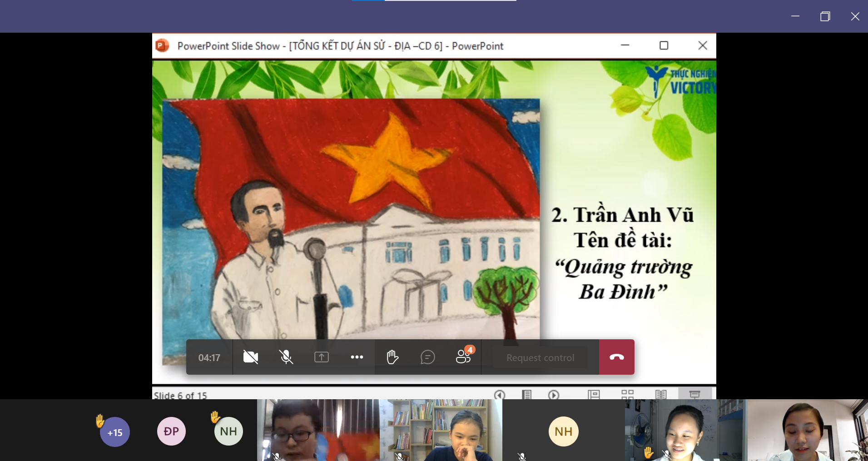This screenshot has height=461, width=868.
Task: Switch to Reading View
Action: 661,395
